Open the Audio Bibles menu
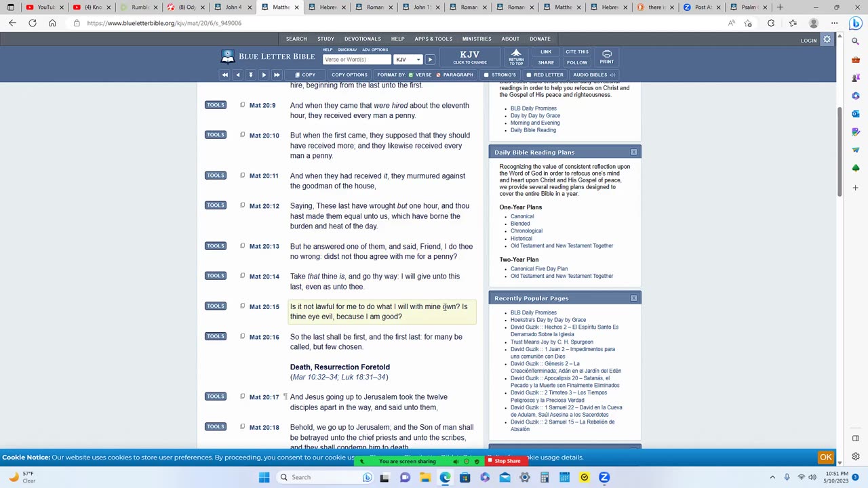Screen dimensions: 868x488 pos(593,75)
